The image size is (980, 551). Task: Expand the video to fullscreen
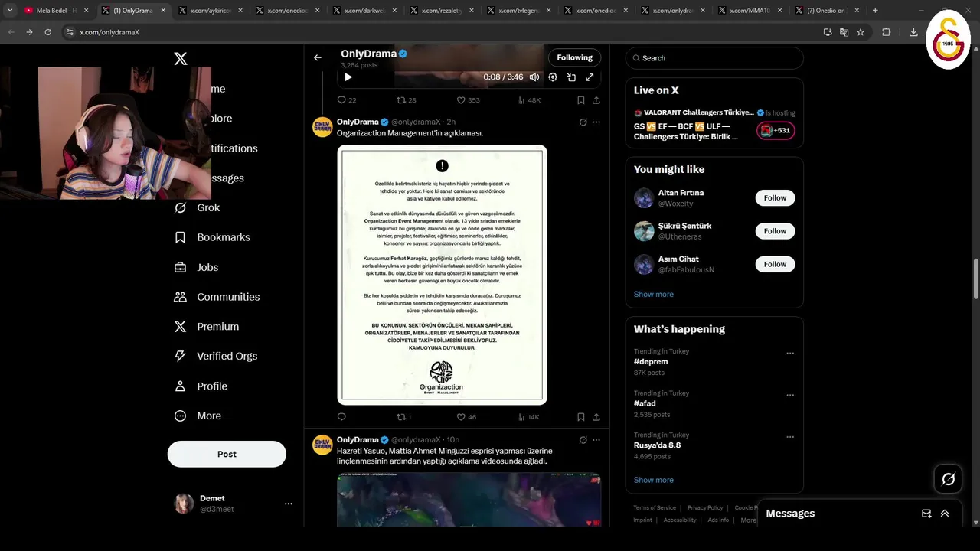tap(590, 77)
